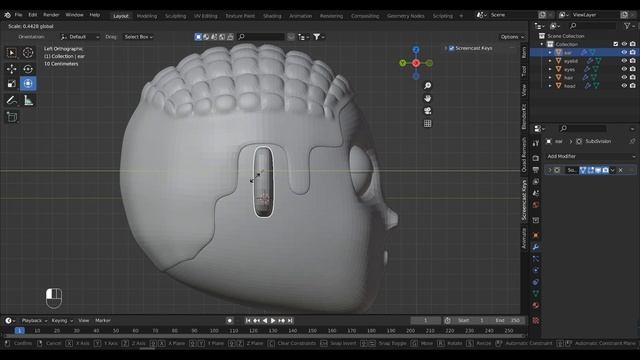Open the Render menu
640x360 pixels.
tap(51, 15)
